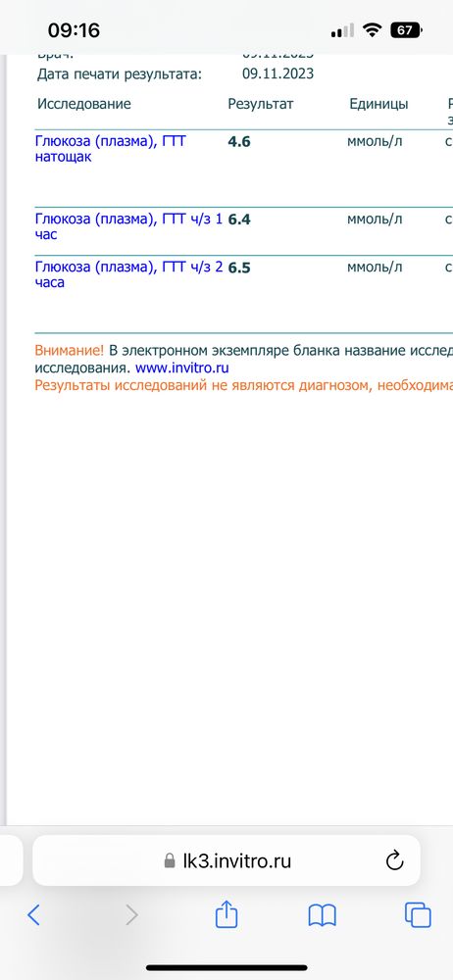The image size is (453, 980).
Task: Select the result value 4.6
Action: [x=239, y=142]
